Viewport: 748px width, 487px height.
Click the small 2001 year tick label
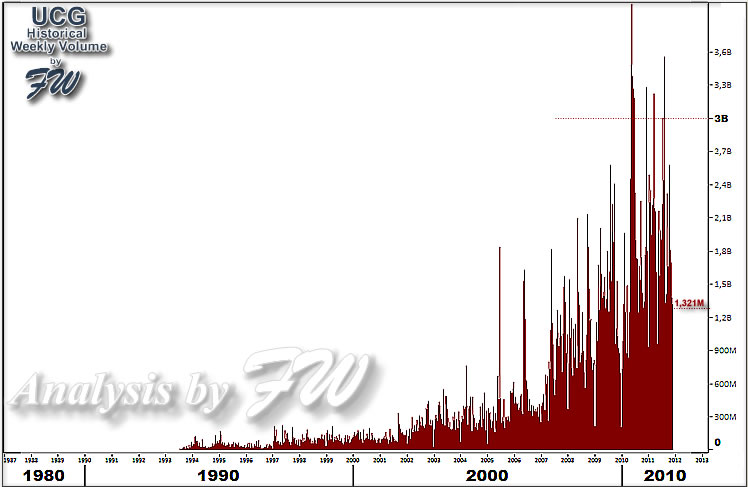point(380,460)
